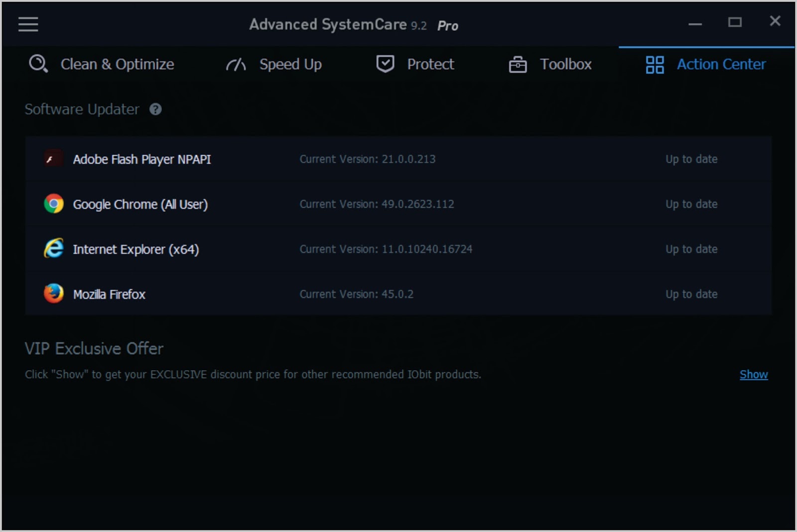Click Current Version: 11.0.10240.16724 text
The image size is (797, 532).
[386, 249]
